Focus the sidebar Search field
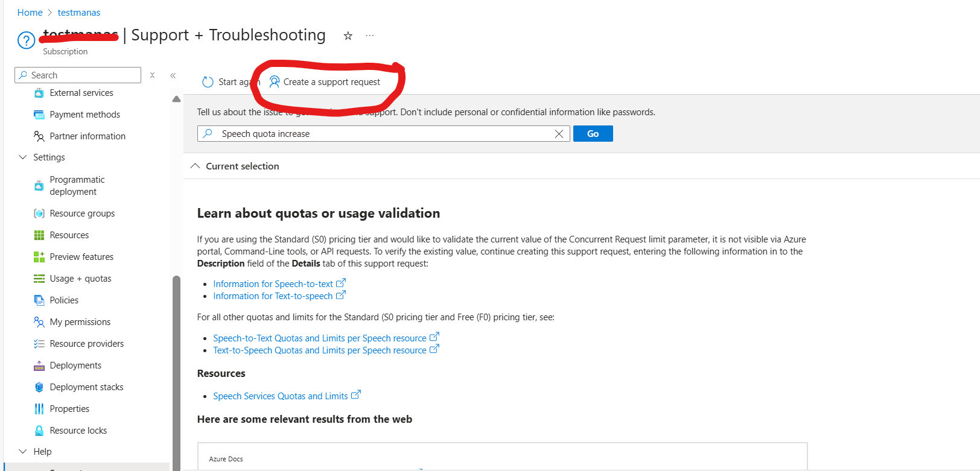 click(78, 75)
